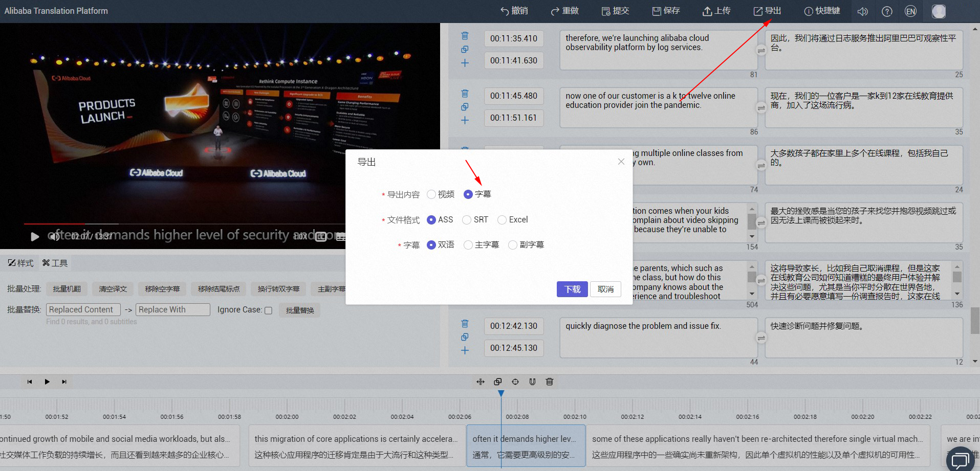Close the 导出 dialog with X
980x471 pixels.
point(621,162)
